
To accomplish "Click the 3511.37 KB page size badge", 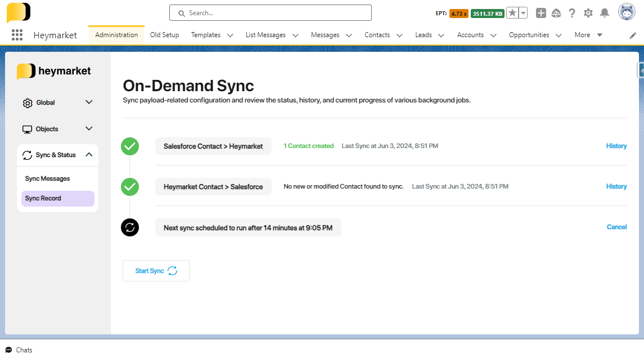I will [x=488, y=14].
